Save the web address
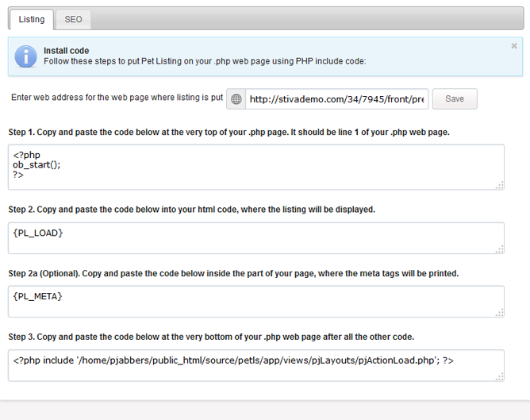The image size is (530, 420). 455,98
